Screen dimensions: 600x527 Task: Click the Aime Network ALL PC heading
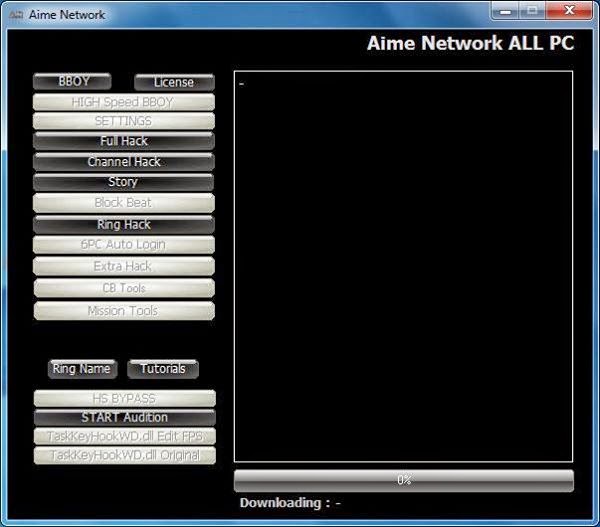(471, 43)
